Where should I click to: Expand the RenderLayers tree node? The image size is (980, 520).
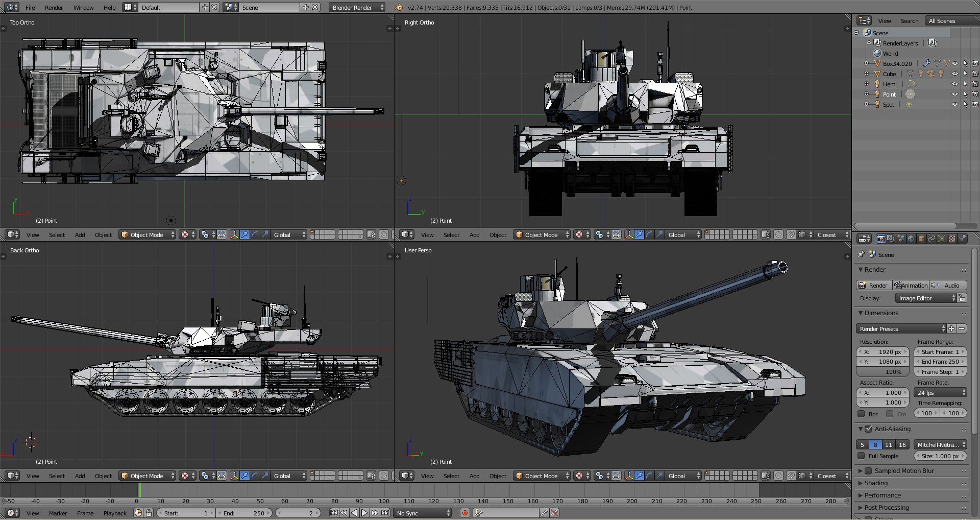[x=869, y=43]
